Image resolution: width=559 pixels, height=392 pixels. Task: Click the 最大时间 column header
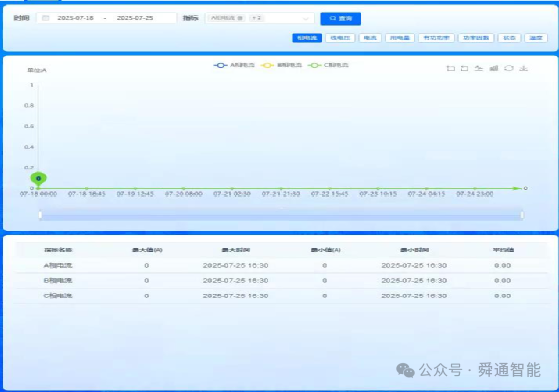[236, 250]
